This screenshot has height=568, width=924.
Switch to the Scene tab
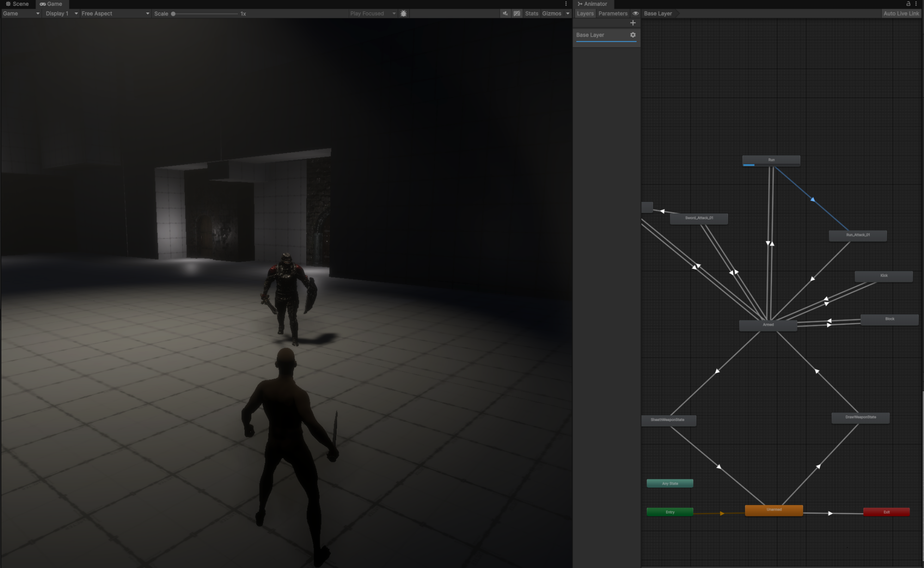coord(17,4)
